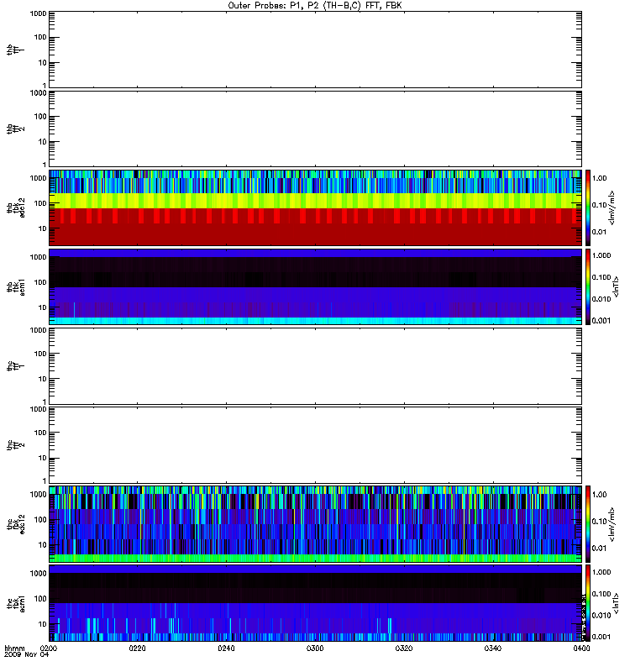Click the <|mV/m|> unit label beside thc edc12 color bar

(x=612, y=524)
